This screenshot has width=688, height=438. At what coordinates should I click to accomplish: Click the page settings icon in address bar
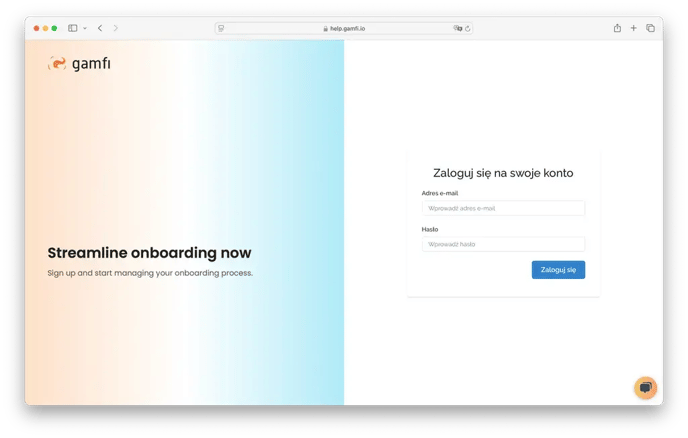click(221, 28)
